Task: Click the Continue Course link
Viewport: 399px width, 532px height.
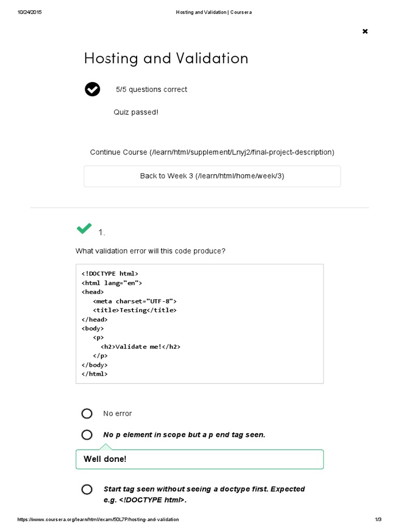Action: (212, 152)
